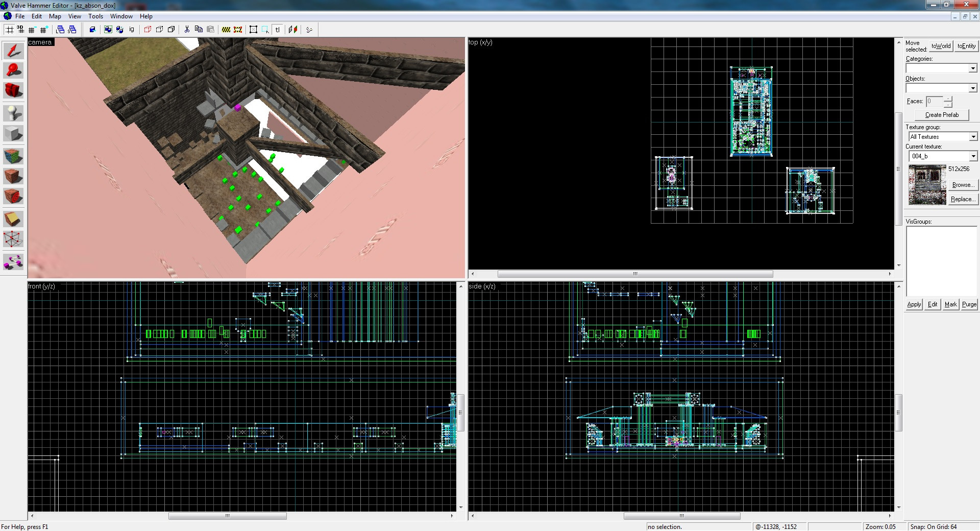The height and width of the screenshot is (531, 980).
Task: Select the Entity lightbulb tool
Action: (14, 113)
